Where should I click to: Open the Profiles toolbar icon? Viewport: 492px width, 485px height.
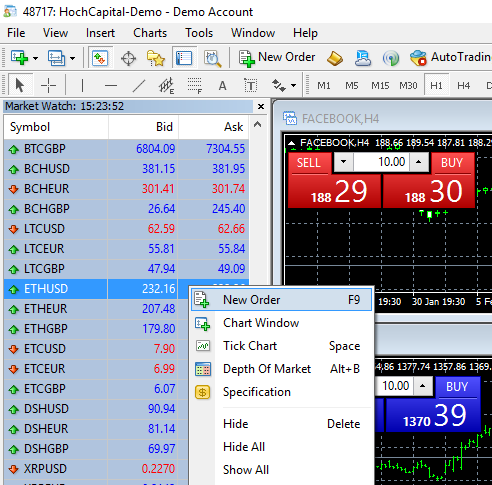(x=56, y=58)
